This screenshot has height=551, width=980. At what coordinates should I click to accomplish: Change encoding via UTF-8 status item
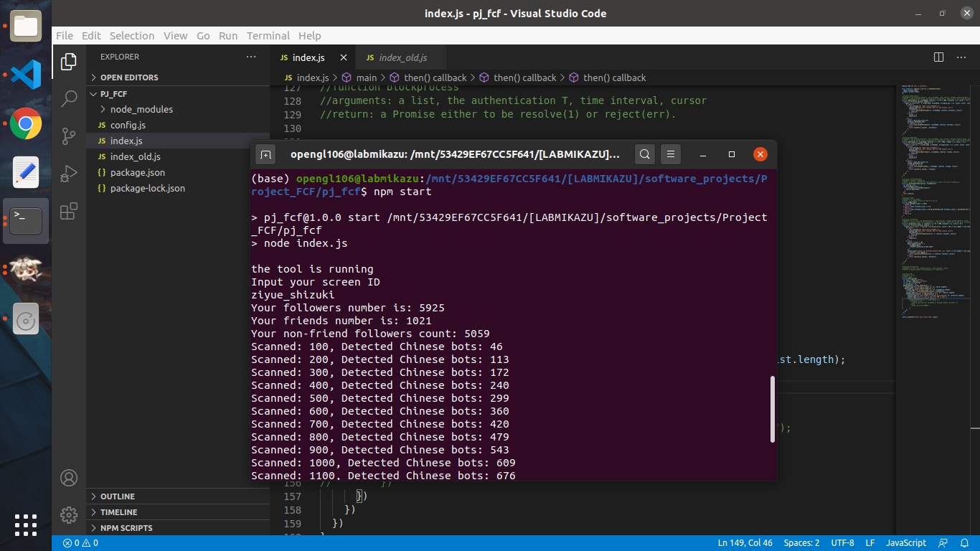[x=842, y=543]
